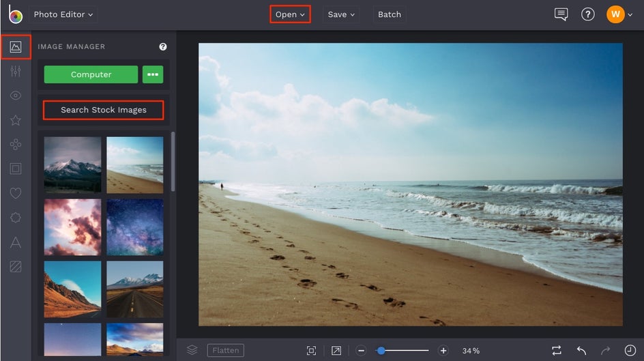Viewport: 644px width, 361px height.
Task: Click the green Computer button
Action: click(x=91, y=74)
